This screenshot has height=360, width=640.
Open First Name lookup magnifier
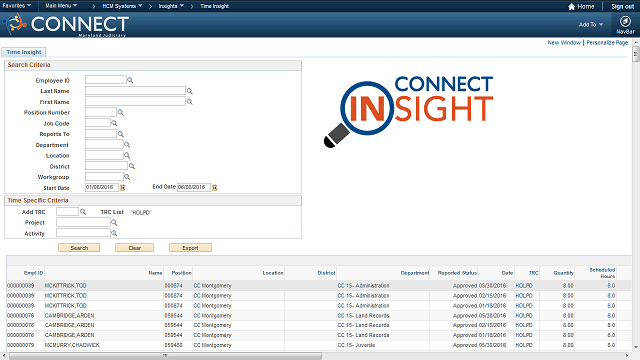pos(189,102)
